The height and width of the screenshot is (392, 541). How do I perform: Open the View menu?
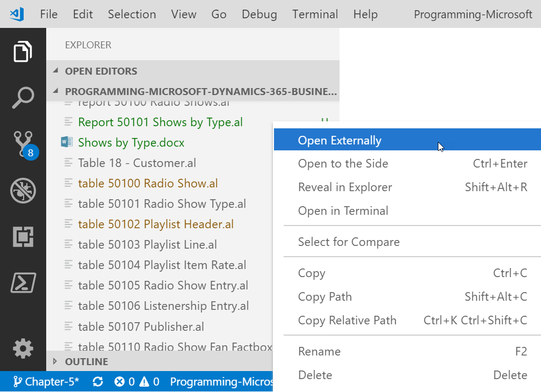click(x=184, y=14)
